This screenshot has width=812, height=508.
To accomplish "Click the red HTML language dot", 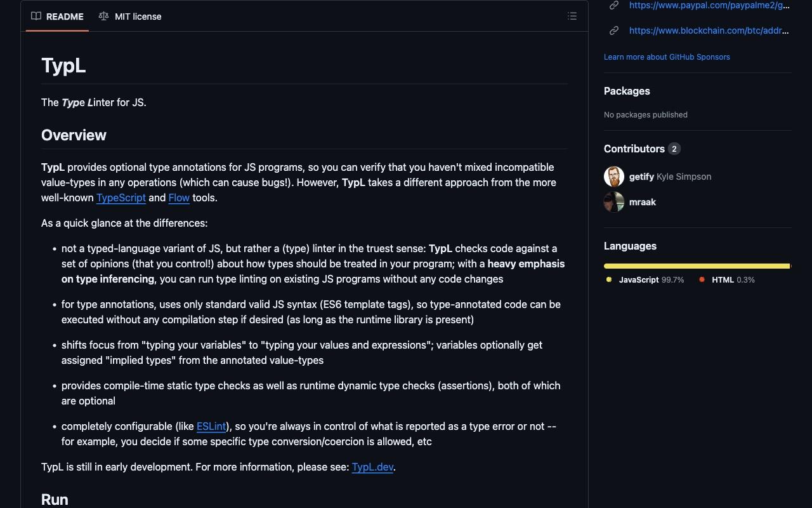I will coord(702,279).
